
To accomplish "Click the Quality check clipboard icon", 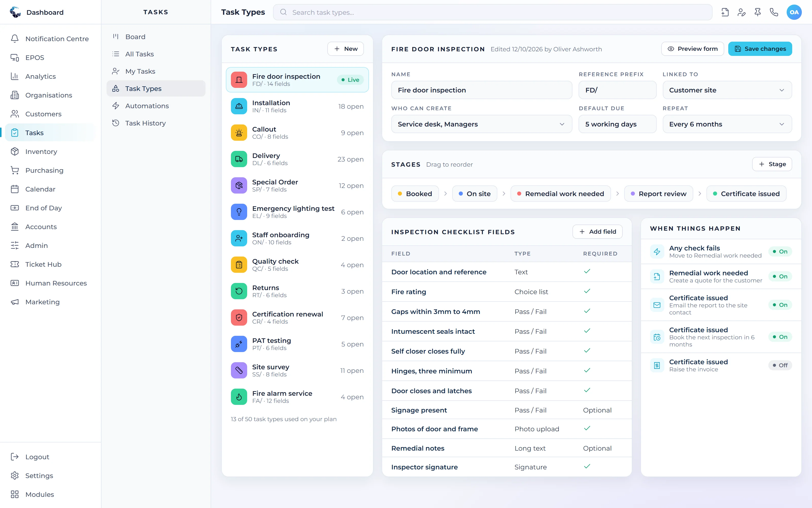I will pos(239,265).
